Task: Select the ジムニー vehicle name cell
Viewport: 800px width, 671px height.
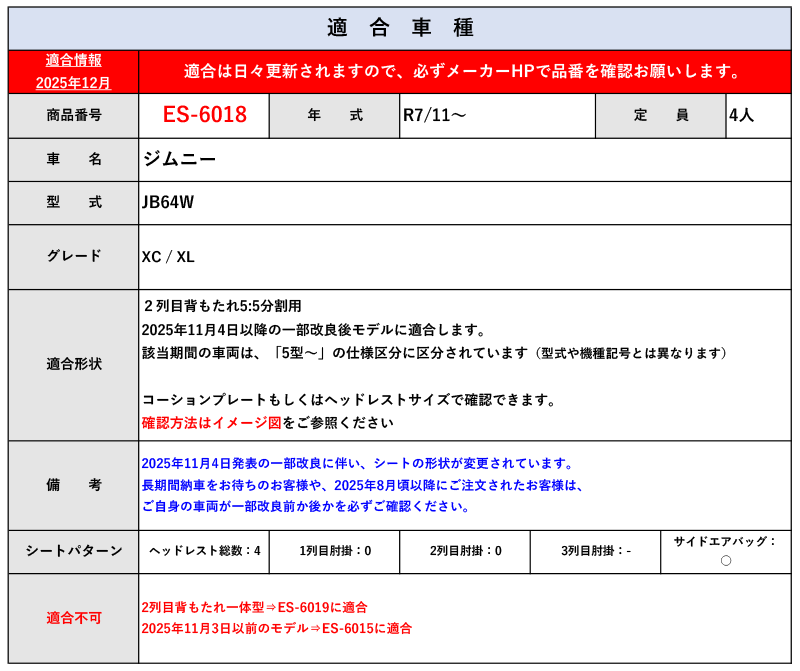Action: coord(180,159)
